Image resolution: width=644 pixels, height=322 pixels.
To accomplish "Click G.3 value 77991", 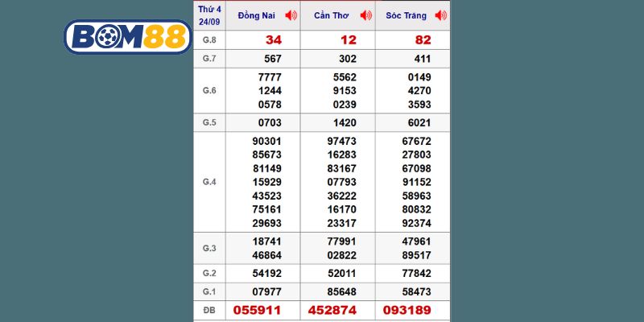I will coord(341,242).
